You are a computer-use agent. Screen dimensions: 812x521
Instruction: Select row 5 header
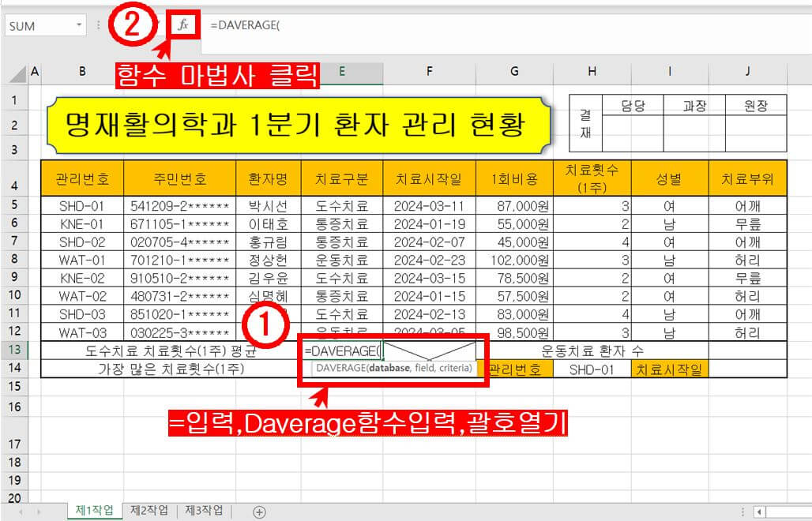click(x=15, y=205)
